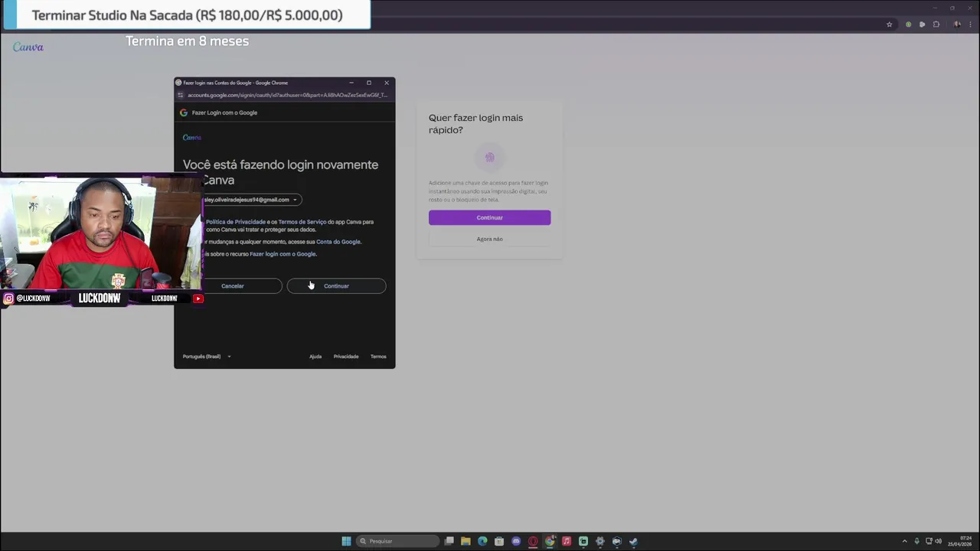Open the Termos de Serviço link
This screenshot has height=551, width=980.
coord(302,222)
